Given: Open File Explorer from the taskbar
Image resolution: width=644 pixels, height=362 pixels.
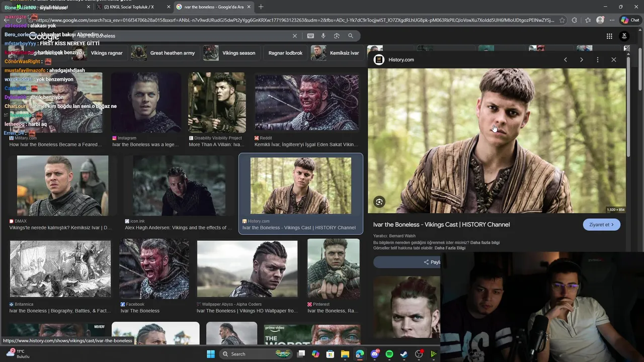Looking at the screenshot, I should tap(345, 354).
